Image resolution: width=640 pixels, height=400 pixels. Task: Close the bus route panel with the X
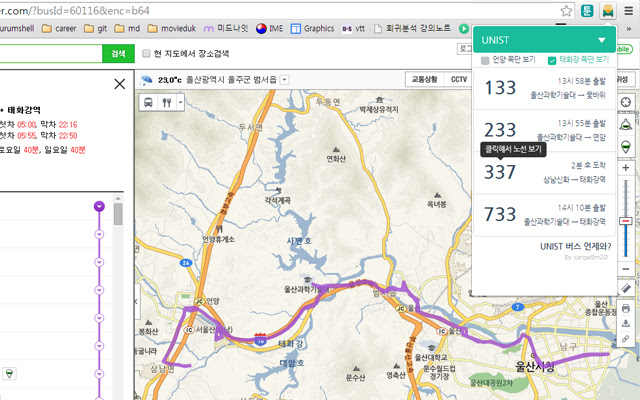coord(120,85)
